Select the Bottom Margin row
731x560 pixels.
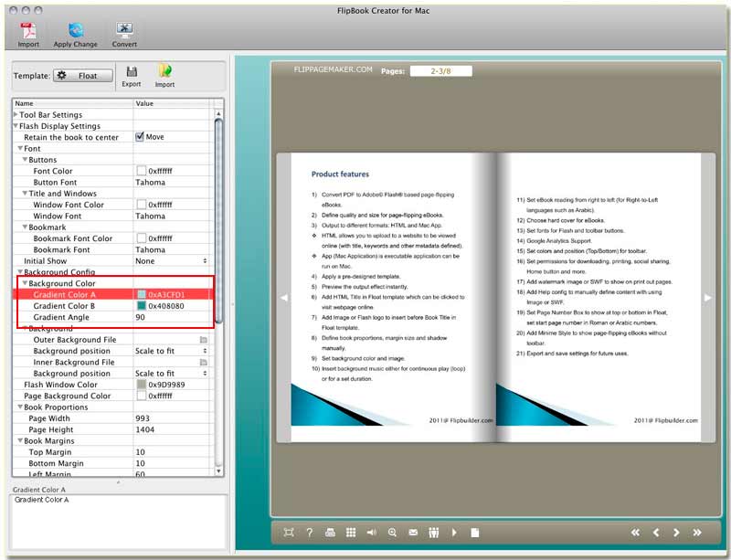(113, 463)
